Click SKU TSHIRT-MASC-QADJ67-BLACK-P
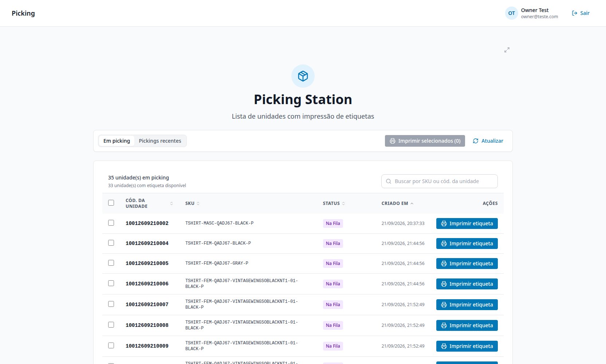The height and width of the screenshot is (364, 606). (219, 223)
